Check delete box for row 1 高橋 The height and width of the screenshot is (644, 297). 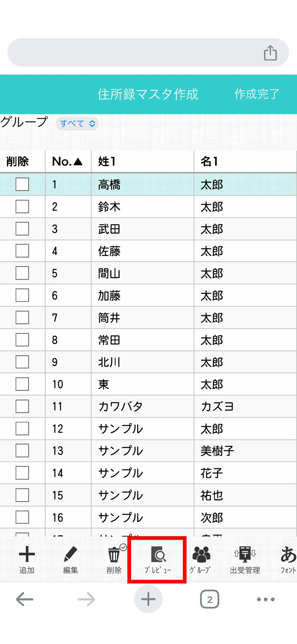(x=22, y=184)
